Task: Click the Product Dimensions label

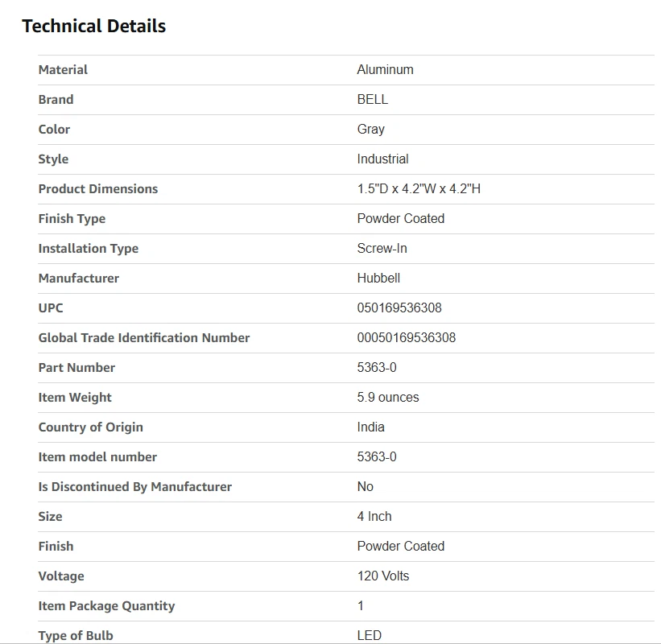Action: (x=98, y=189)
